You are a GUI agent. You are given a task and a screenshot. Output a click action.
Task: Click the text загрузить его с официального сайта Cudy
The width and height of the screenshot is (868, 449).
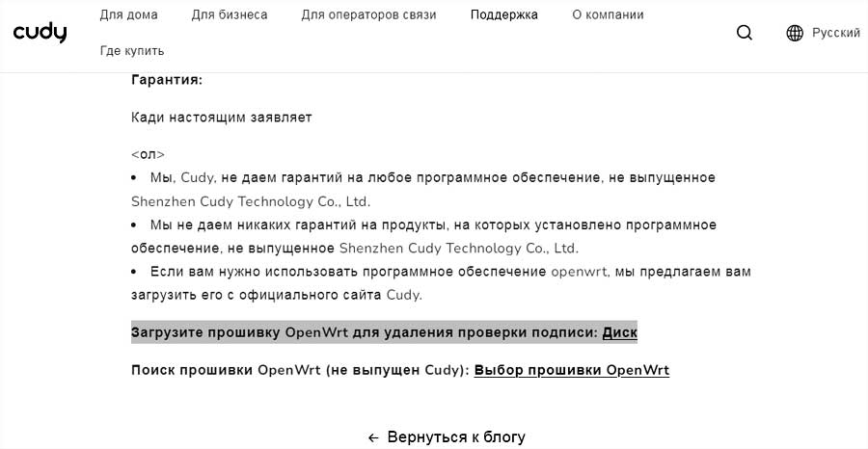point(276,295)
